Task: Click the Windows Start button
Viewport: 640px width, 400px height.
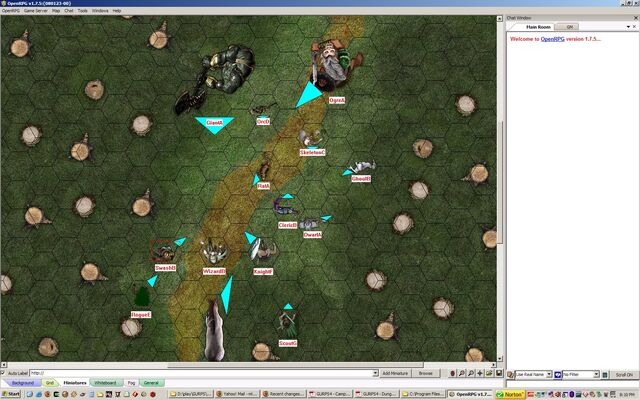Action: tap(11, 394)
